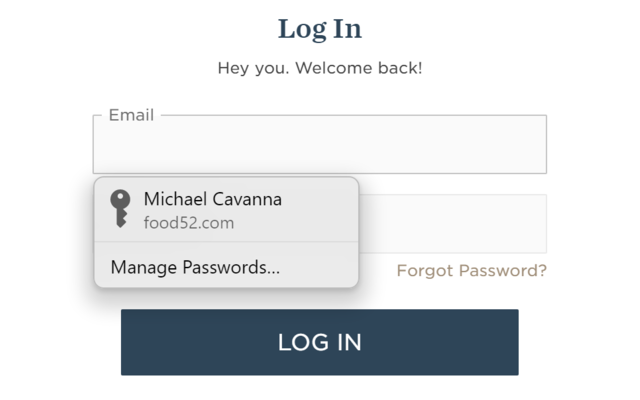The image size is (640, 400).
Task: Click the food52.com text under Michael Cavanna
Action: 189,223
